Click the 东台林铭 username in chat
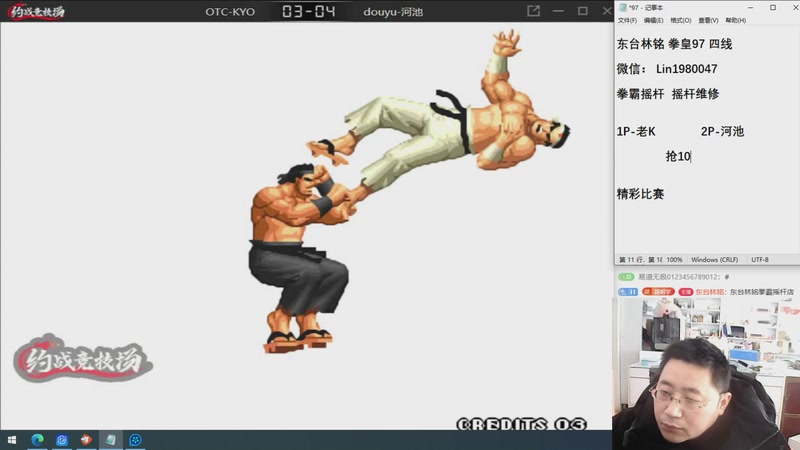Image resolution: width=800 pixels, height=450 pixels. click(x=710, y=292)
